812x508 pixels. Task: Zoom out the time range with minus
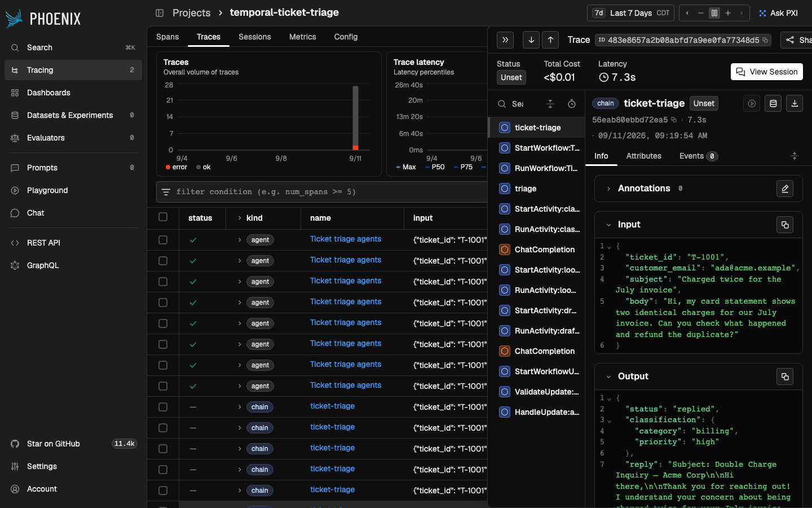click(701, 13)
